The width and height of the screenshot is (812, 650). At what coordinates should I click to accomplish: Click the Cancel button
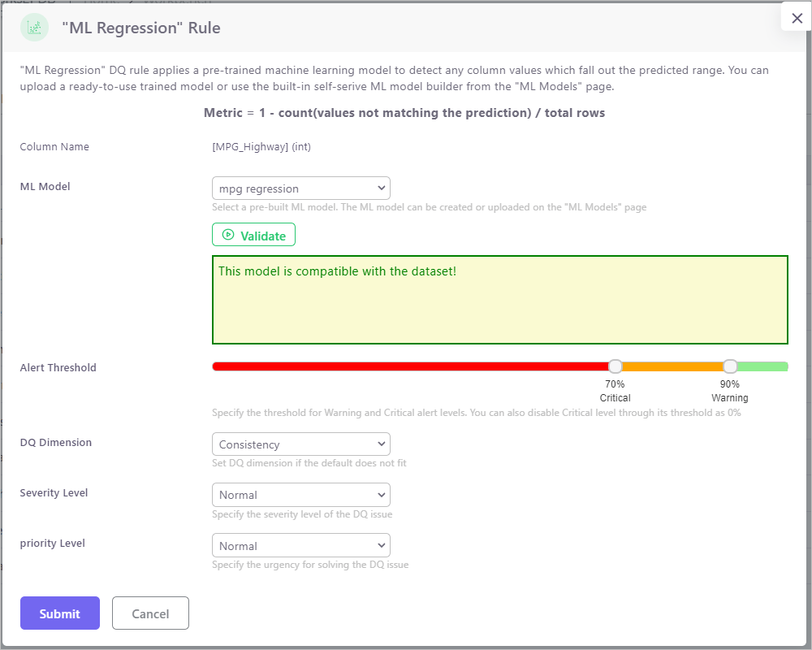150,613
